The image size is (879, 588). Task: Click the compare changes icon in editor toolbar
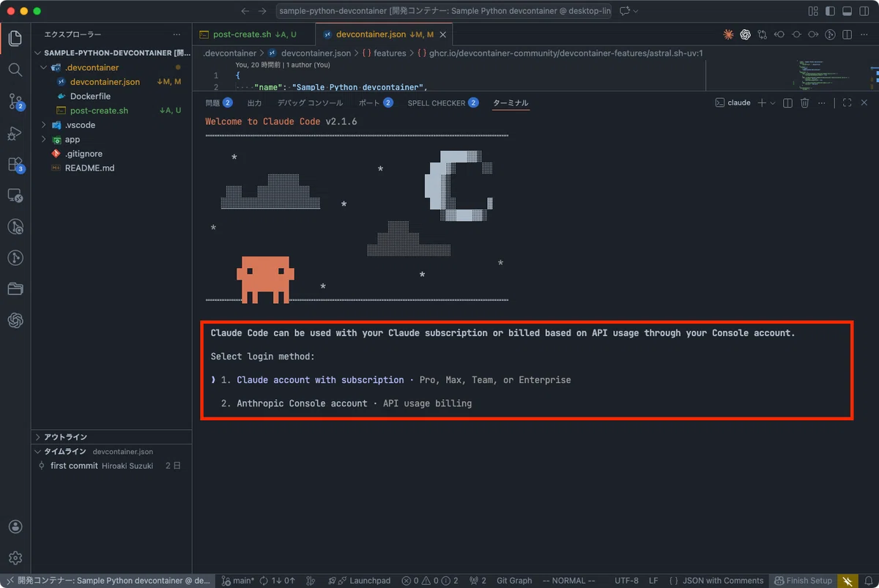click(763, 34)
